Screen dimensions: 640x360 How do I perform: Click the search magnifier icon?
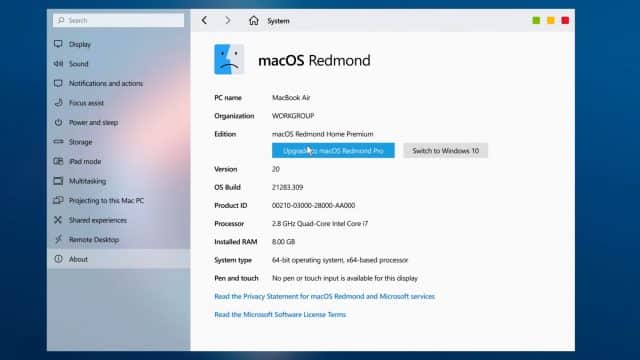tap(61, 20)
